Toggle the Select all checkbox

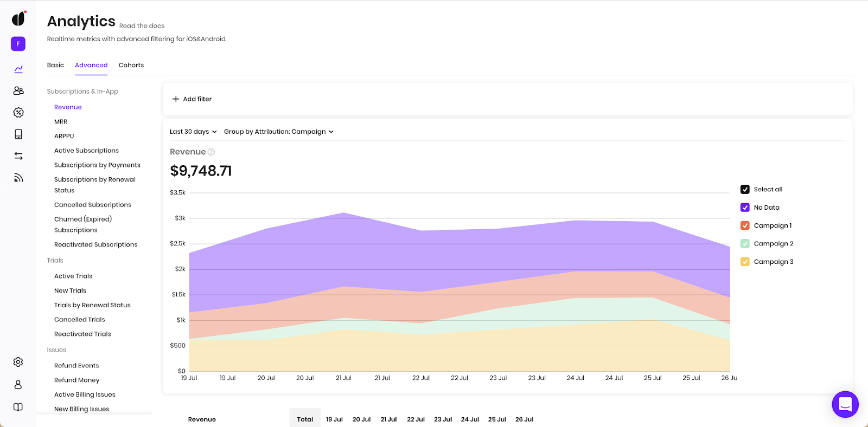pos(745,190)
